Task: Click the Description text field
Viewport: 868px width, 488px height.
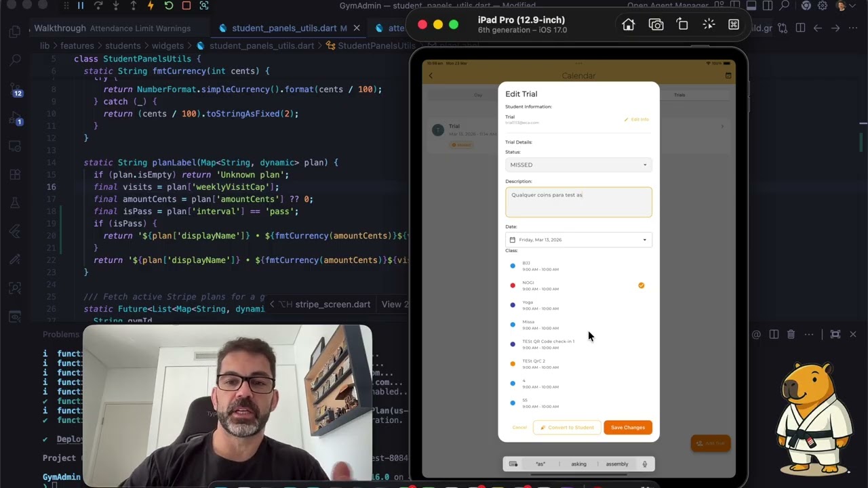Action: point(578,202)
